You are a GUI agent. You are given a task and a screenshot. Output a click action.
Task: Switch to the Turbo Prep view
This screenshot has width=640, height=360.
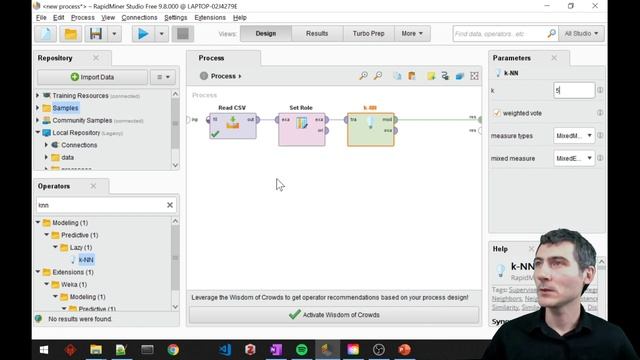tap(369, 33)
